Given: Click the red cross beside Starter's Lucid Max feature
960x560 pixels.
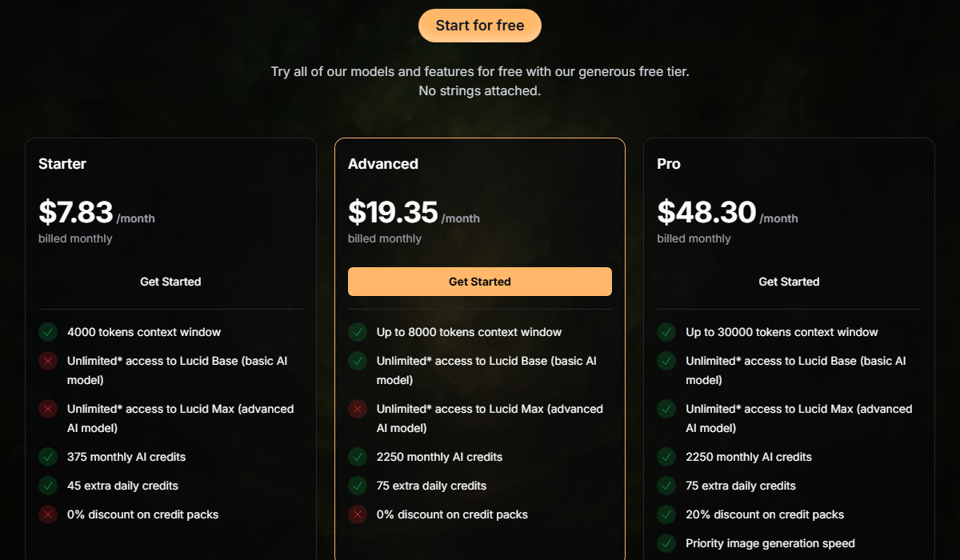Looking at the screenshot, I should [x=47, y=409].
